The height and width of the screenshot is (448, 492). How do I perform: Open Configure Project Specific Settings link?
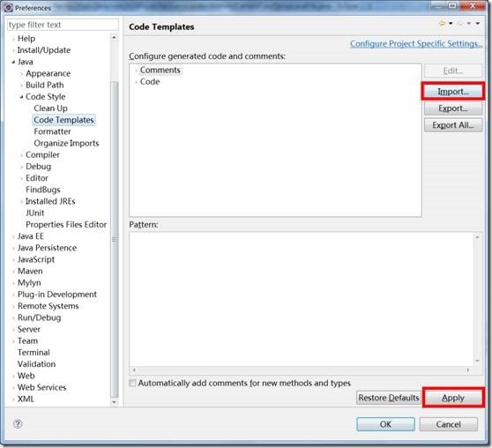point(416,43)
